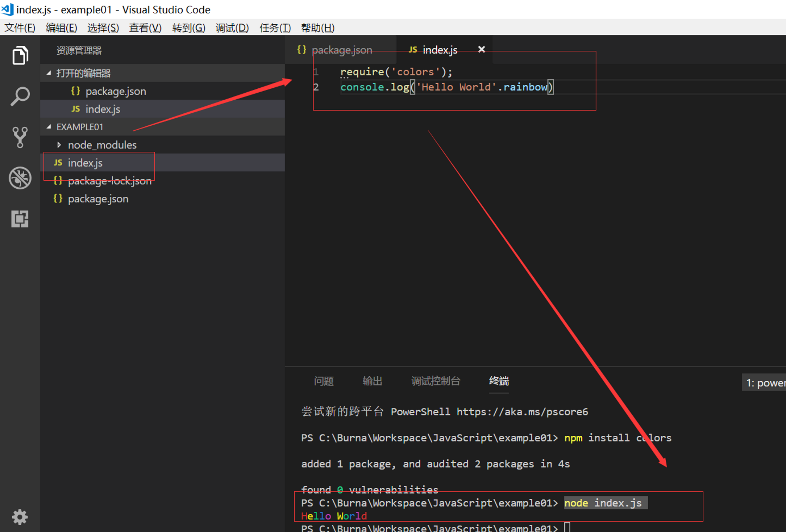Open the Explorer view in activity bar
The height and width of the screenshot is (532, 786).
[20, 55]
